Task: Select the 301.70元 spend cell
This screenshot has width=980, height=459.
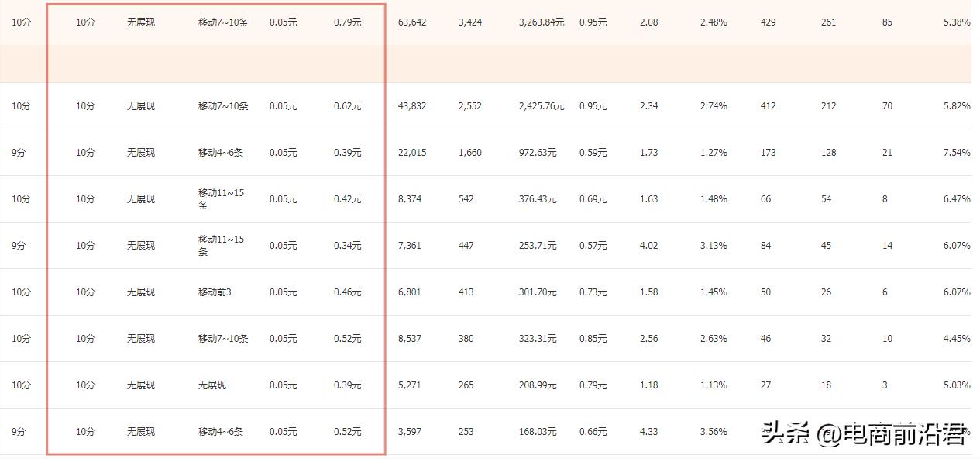Action: (538, 292)
